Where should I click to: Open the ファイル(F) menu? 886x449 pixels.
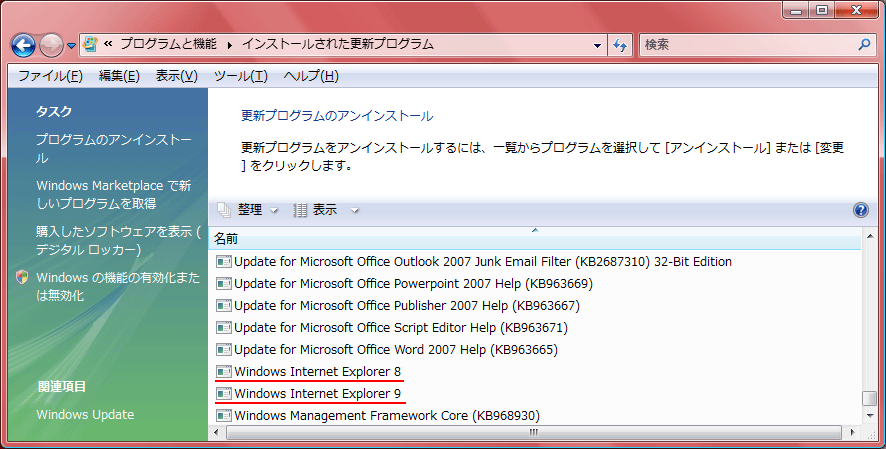coord(50,76)
